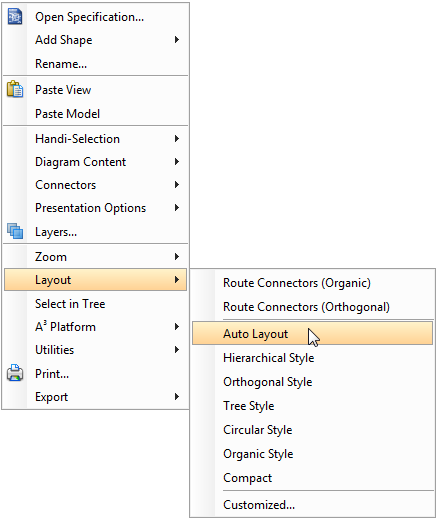
Task: Select Orthogonal Style layout
Action: click(x=312, y=382)
